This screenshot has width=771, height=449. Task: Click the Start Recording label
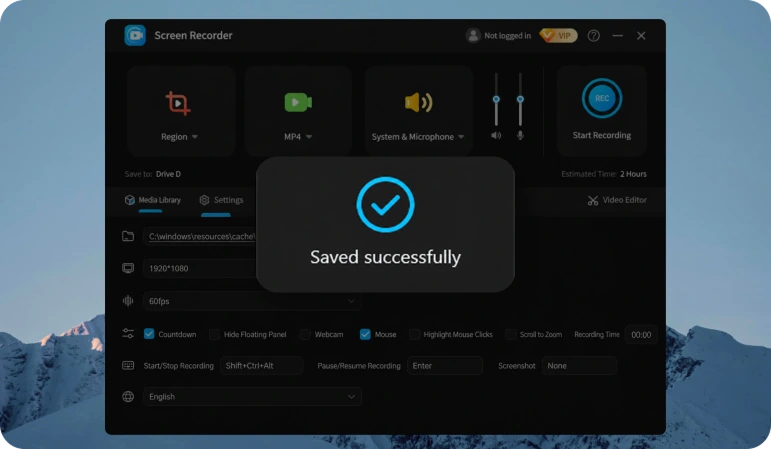[602, 135]
